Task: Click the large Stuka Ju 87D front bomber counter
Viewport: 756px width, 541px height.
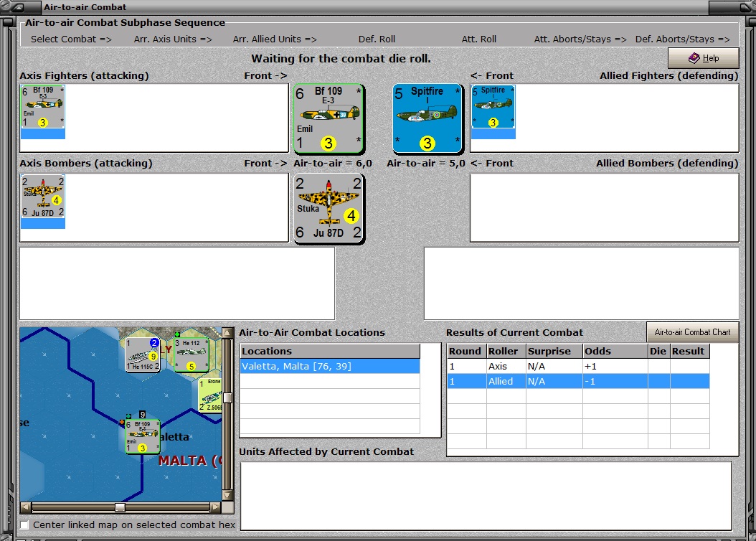Action: click(x=329, y=208)
